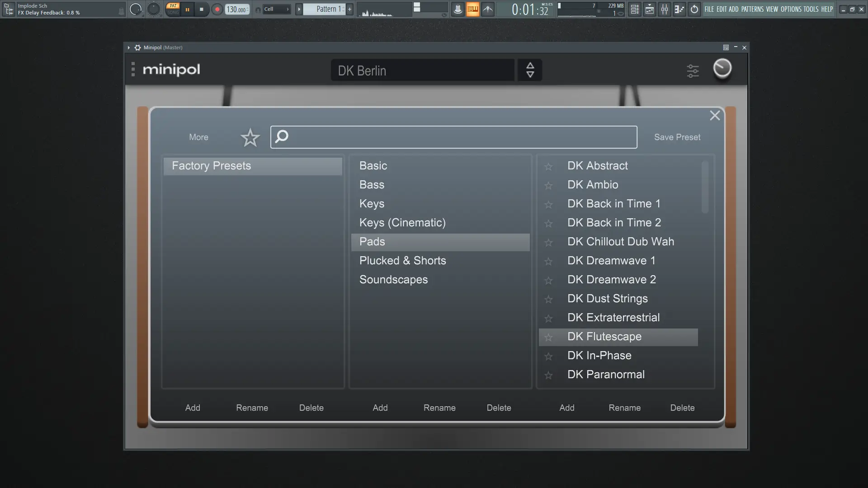This screenshot has height=488, width=868.
Task: Toggle PAT/SONG mode switch
Action: click(173, 9)
